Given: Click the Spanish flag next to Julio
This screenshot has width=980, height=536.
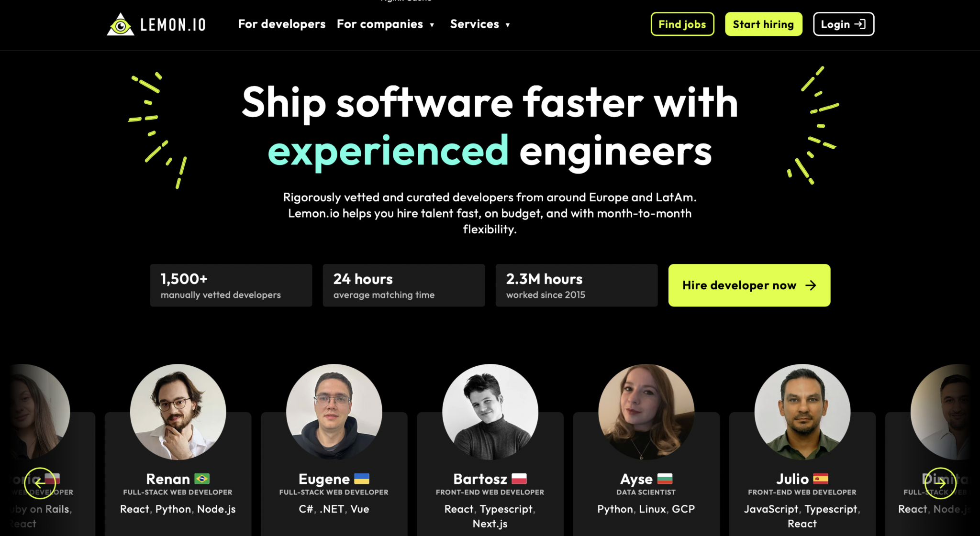Looking at the screenshot, I should 820,479.
